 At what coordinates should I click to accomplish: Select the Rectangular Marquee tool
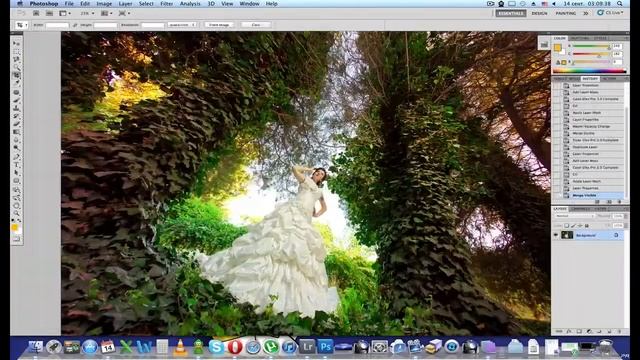[x=16, y=52]
